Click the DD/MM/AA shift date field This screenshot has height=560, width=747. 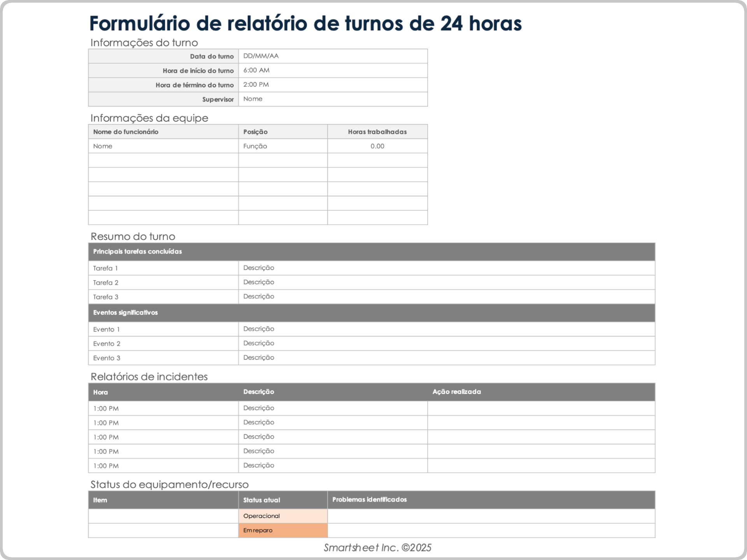333,56
